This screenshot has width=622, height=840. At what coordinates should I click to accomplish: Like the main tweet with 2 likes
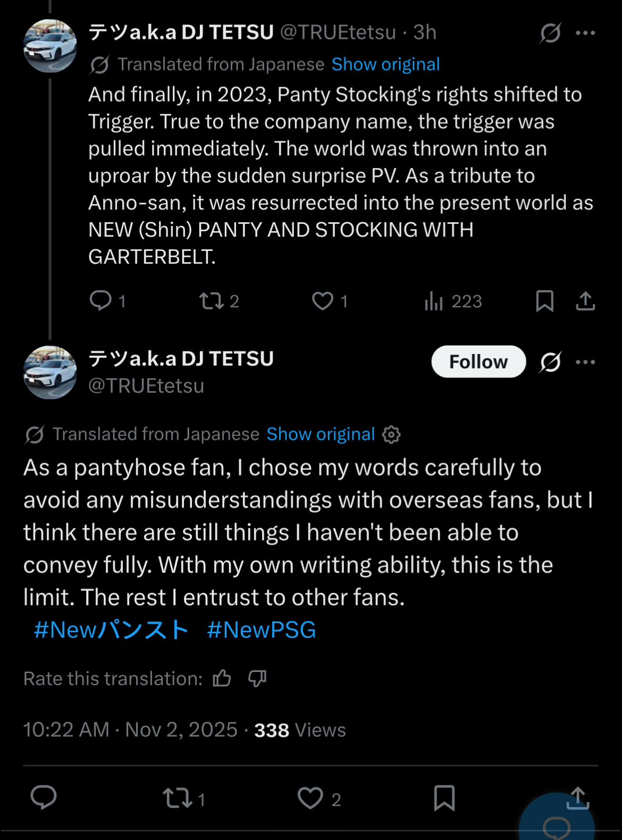(x=310, y=798)
